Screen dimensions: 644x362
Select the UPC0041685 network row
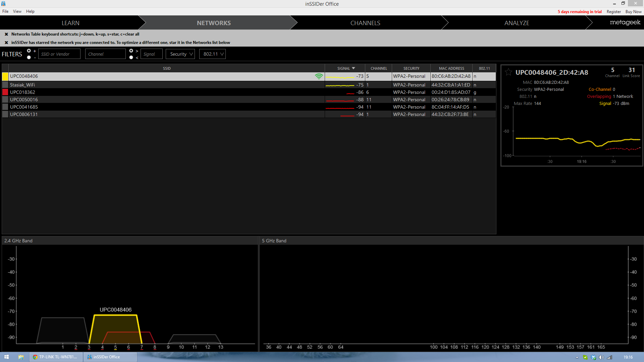tap(249, 107)
